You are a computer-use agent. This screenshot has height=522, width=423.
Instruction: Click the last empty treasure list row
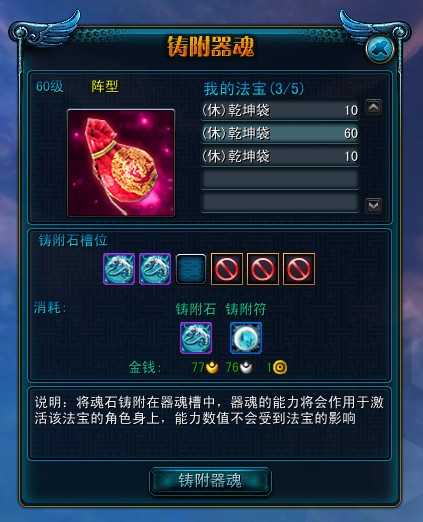pyautogui.click(x=280, y=202)
